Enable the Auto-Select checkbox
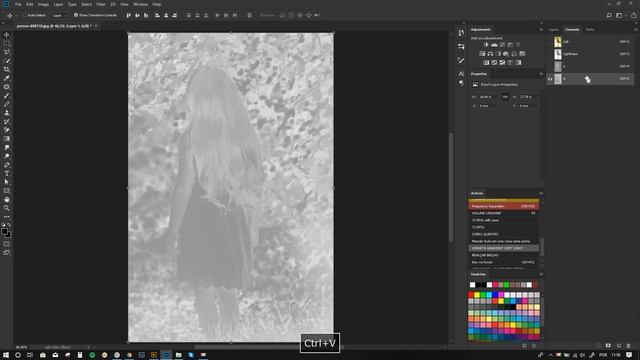 point(24,15)
